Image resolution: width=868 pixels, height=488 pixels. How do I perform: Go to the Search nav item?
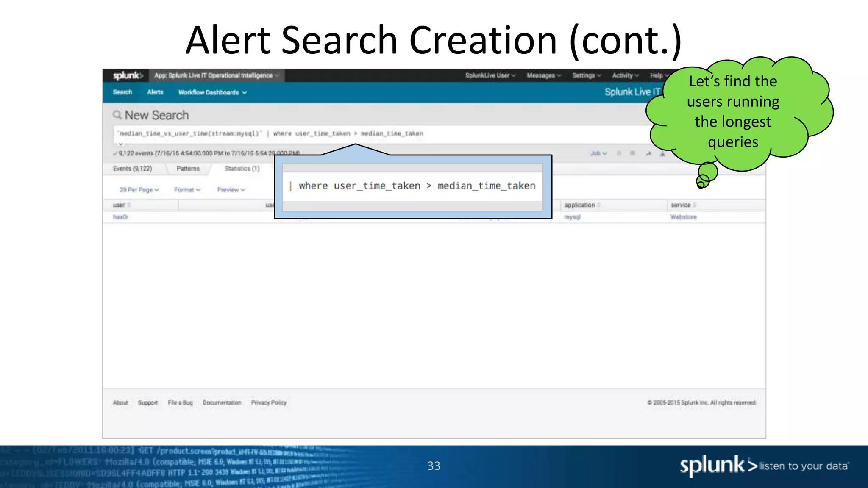point(122,92)
